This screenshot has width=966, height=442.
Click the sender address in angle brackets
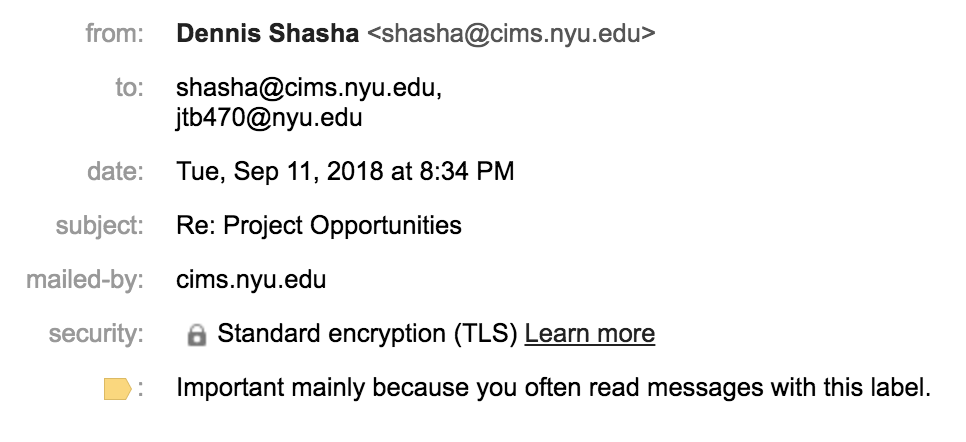click(x=511, y=34)
